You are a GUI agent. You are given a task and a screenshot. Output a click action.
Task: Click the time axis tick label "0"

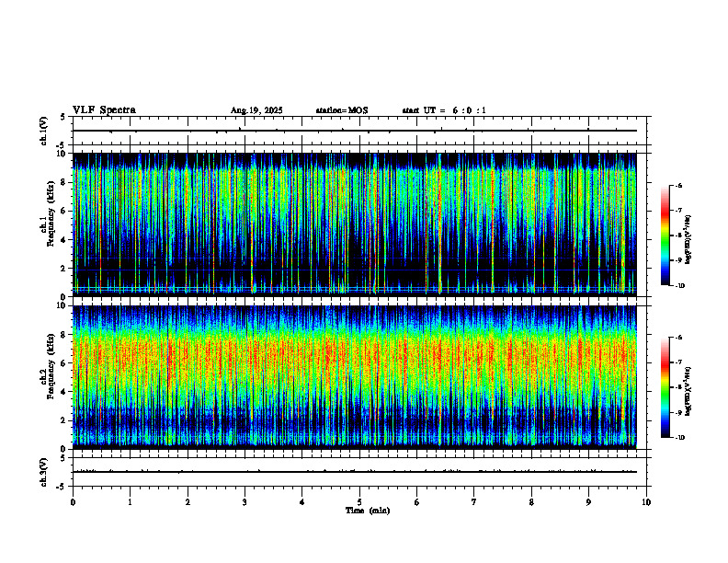point(73,502)
